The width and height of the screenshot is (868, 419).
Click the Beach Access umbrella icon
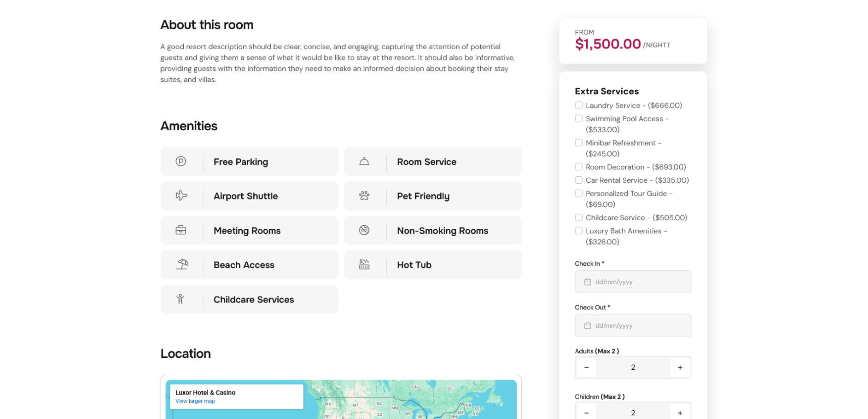coord(182,264)
